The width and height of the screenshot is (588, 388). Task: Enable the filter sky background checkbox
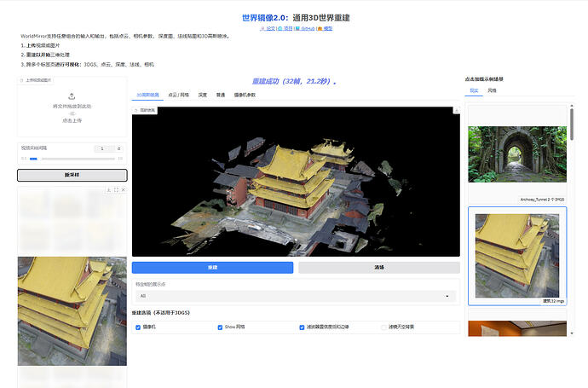point(383,327)
